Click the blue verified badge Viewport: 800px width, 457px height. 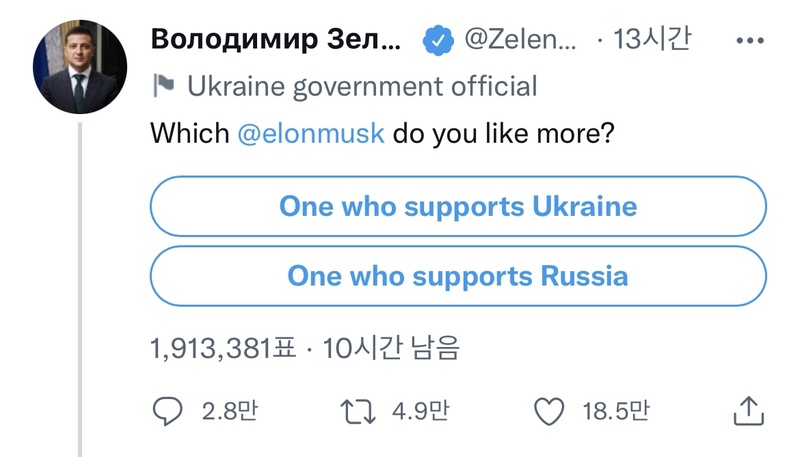(x=438, y=40)
